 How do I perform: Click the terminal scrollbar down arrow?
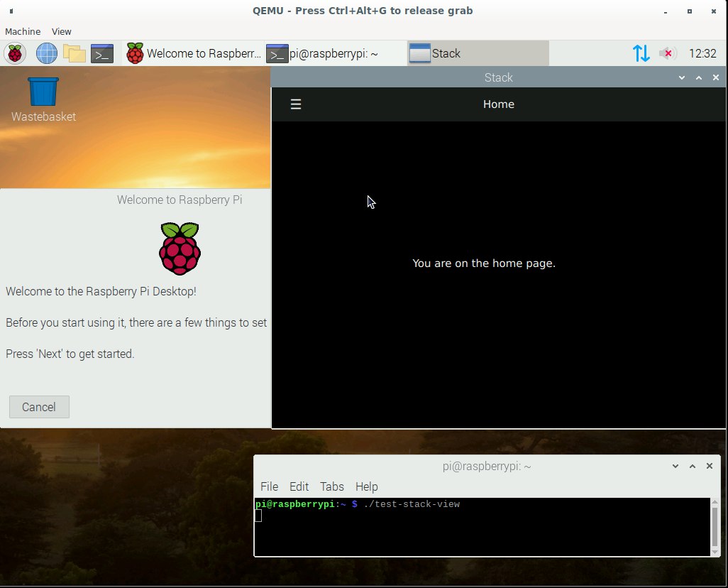click(x=715, y=552)
